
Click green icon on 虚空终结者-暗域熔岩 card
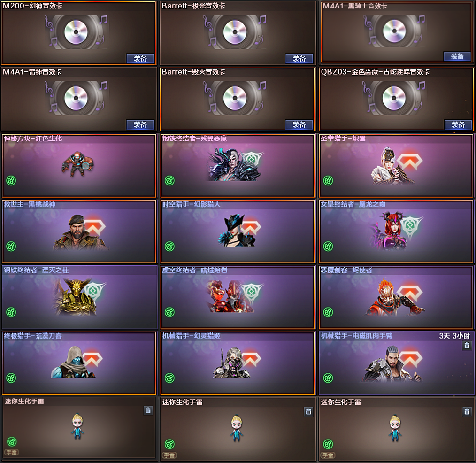(x=169, y=312)
